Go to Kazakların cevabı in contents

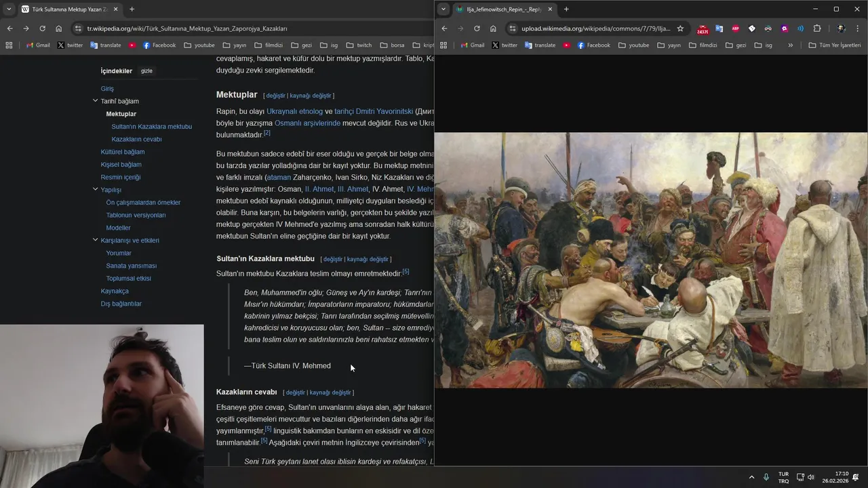coord(136,139)
